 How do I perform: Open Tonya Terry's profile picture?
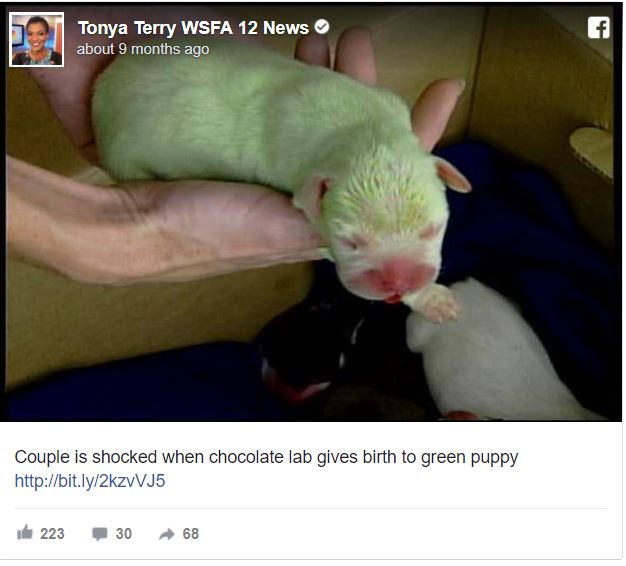36,39
